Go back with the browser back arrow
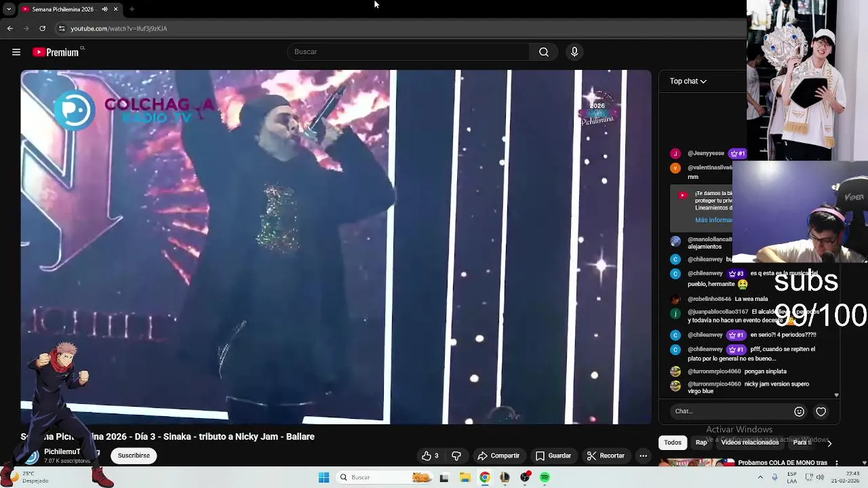This screenshot has height=488, width=868. (x=9, y=28)
